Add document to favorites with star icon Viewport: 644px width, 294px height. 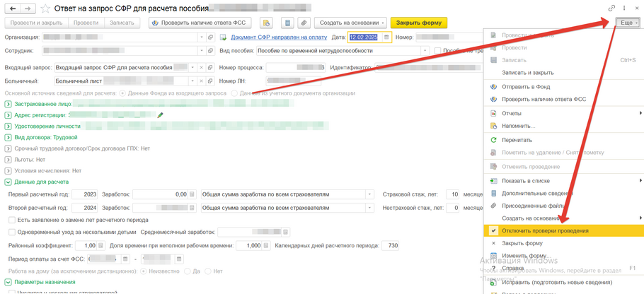click(x=45, y=9)
